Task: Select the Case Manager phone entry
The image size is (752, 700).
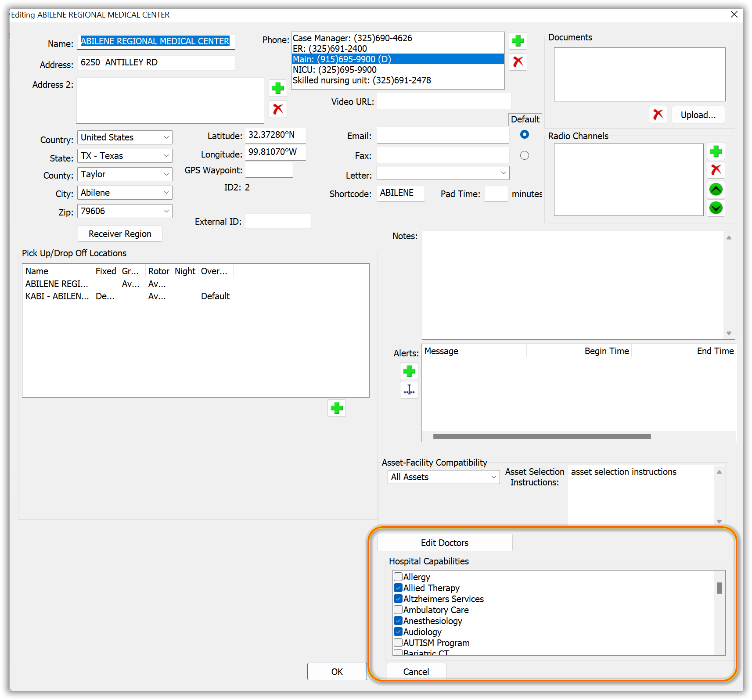Action: [398, 38]
